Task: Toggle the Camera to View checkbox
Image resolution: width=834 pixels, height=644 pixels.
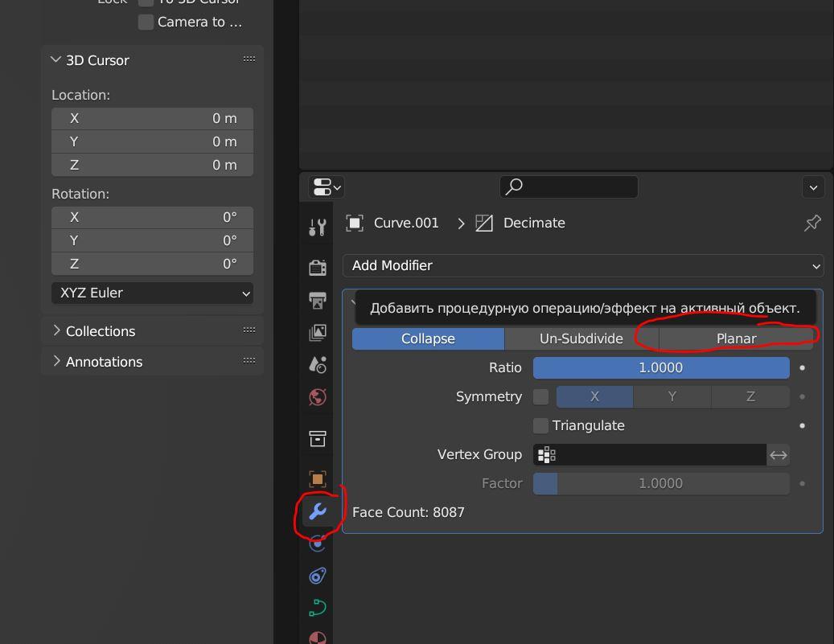Action: (146, 23)
